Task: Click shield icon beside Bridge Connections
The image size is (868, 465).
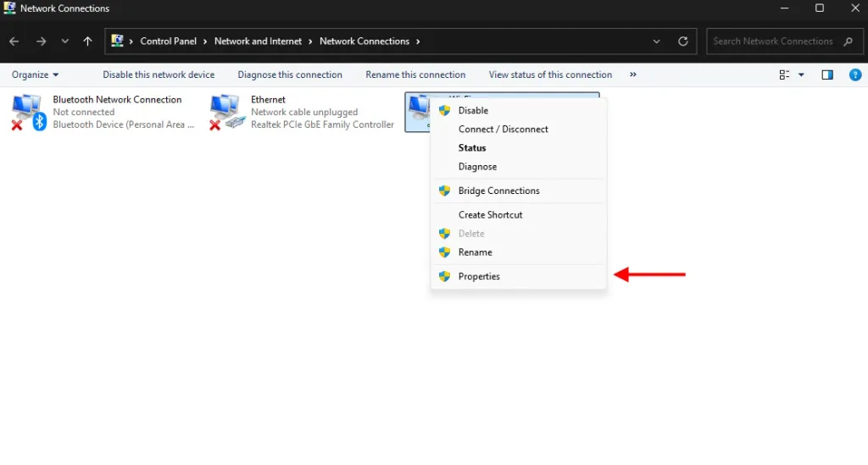Action: pos(444,191)
